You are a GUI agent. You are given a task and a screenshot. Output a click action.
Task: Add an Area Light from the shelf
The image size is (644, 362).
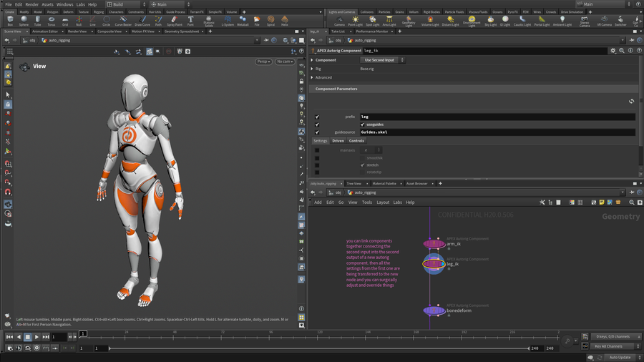click(x=389, y=21)
